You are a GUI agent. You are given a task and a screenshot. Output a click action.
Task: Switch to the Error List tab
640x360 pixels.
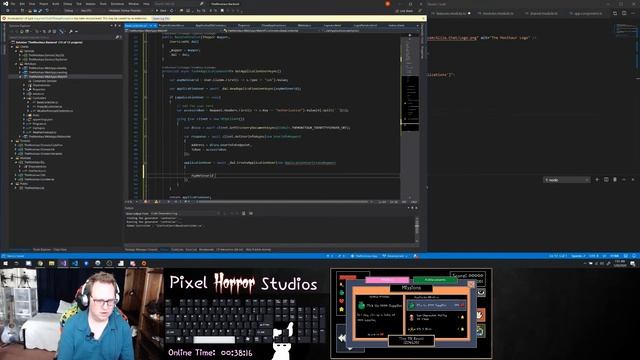pyautogui.click(x=191, y=249)
